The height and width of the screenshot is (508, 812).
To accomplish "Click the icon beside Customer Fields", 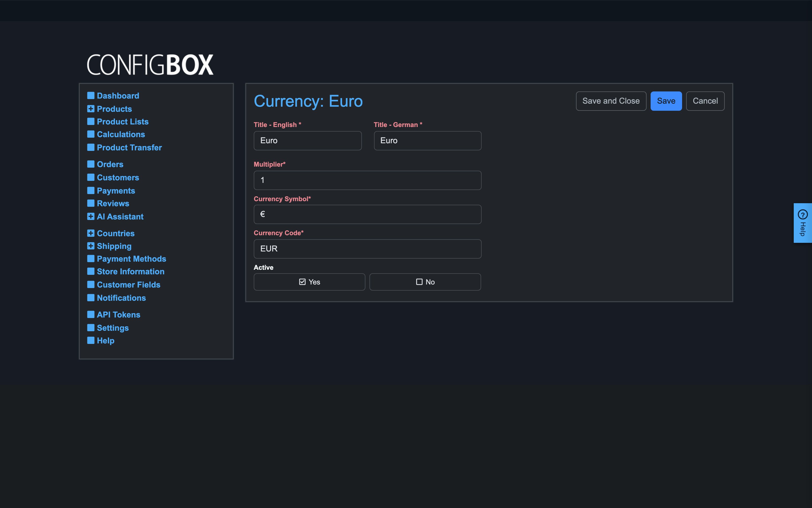I will [x=91, y=284].
